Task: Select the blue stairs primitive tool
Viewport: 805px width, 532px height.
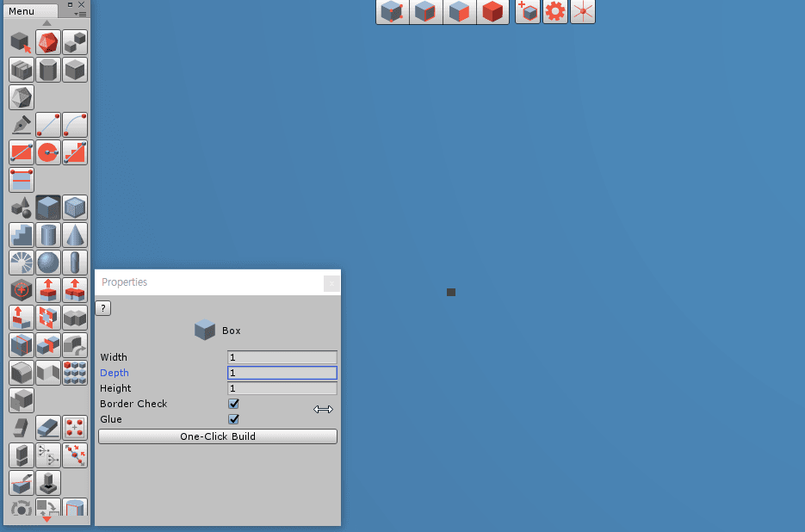Action: coord(22,235)
